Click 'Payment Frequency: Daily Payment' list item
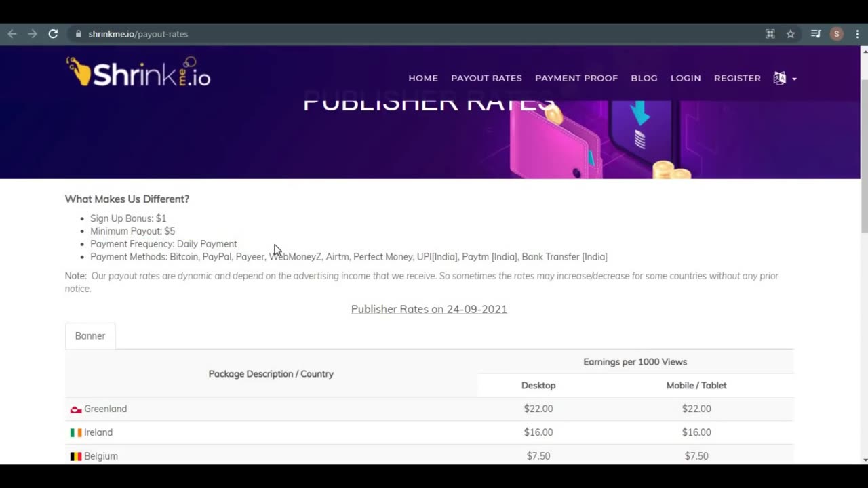This screenshot has height=488, width=868. pos(163,244)
